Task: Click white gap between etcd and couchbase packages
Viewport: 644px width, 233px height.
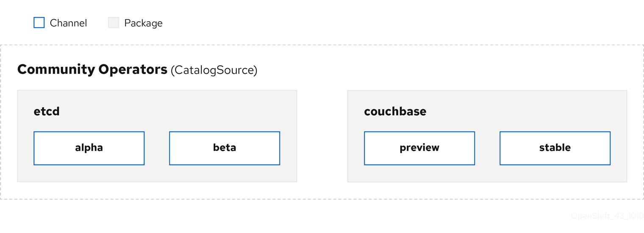Action: tap(322, 136)
